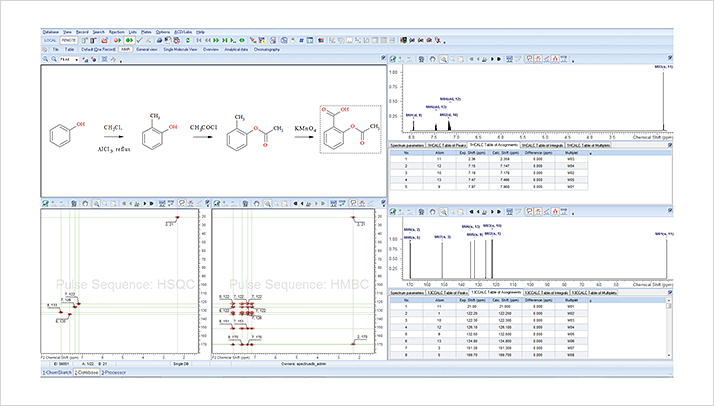
Task: Switch to REMOTE database mode
Action: point(69,40)
